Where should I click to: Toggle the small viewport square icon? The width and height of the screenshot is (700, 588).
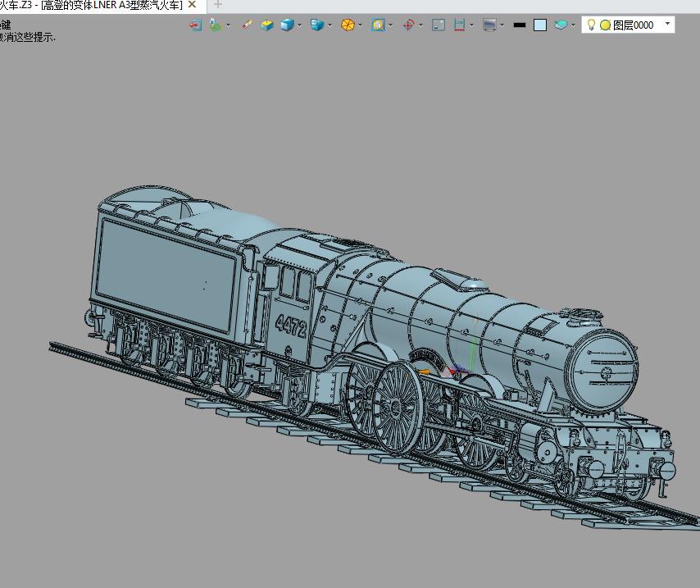point(439,25)
